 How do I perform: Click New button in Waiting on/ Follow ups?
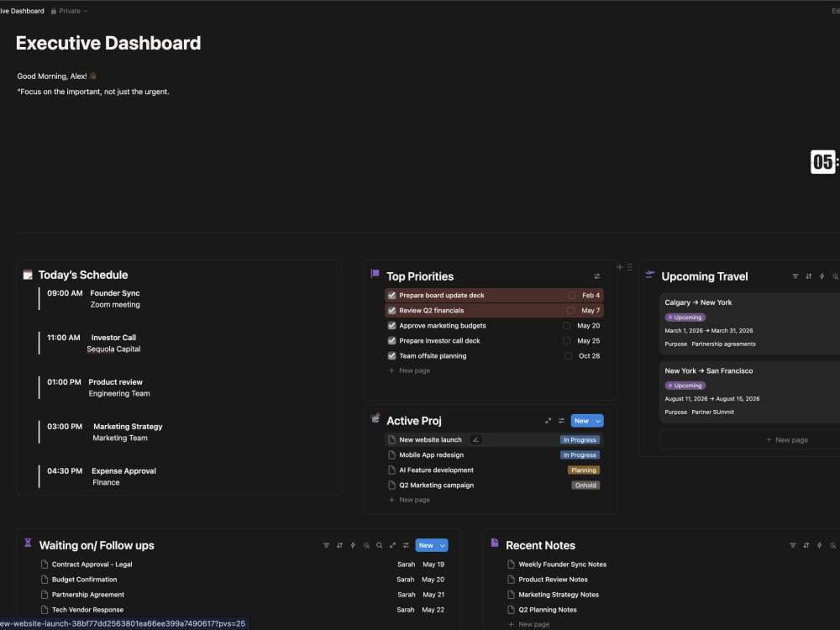pyautogui.click(x=427, y=545)
